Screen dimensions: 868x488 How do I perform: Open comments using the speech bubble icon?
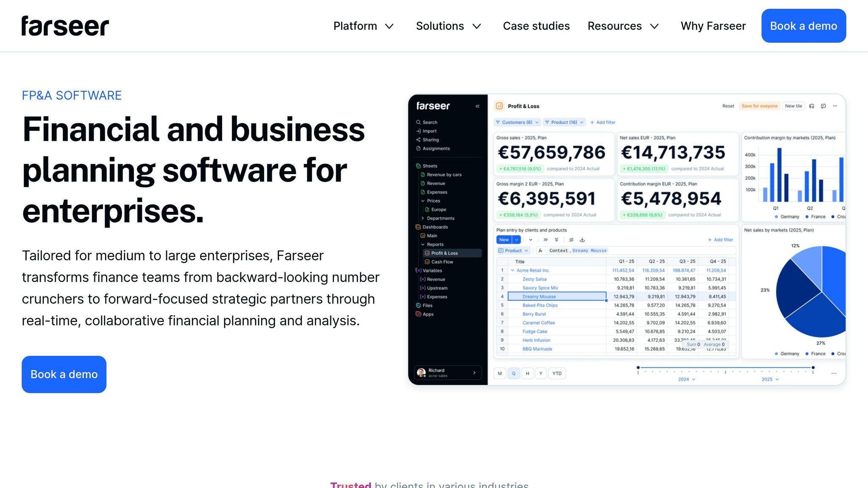823,106
